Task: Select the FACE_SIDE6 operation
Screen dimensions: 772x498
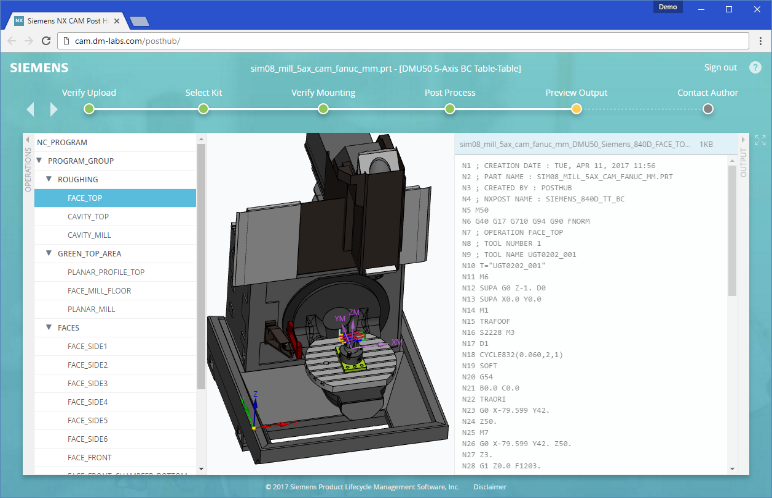Action: pyautogui.click(x=115, y=439)
